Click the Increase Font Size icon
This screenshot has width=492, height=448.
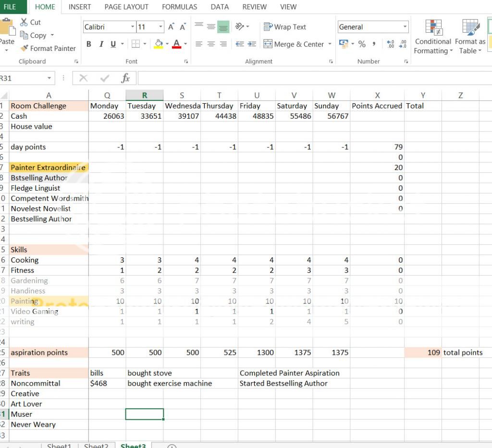(x=171, y=27)
